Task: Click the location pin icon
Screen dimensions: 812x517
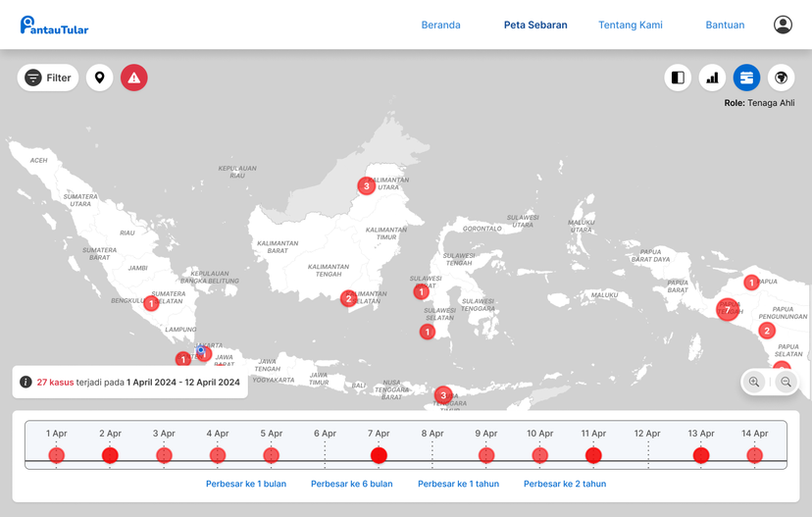Action: pyautogui.click(x=100, y=78)
